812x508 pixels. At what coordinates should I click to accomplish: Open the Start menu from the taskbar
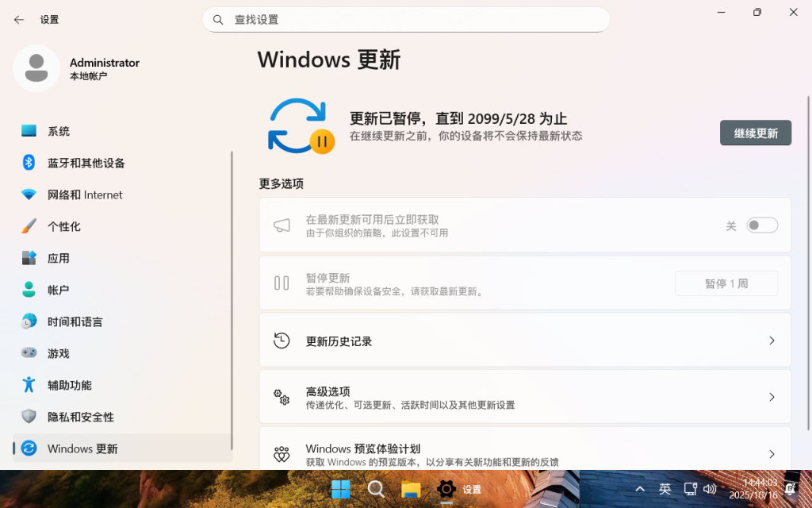click(x=340, y=489)
